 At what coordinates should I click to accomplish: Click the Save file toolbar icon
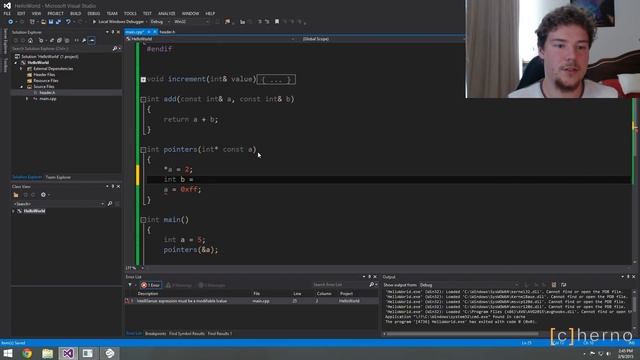51,22
